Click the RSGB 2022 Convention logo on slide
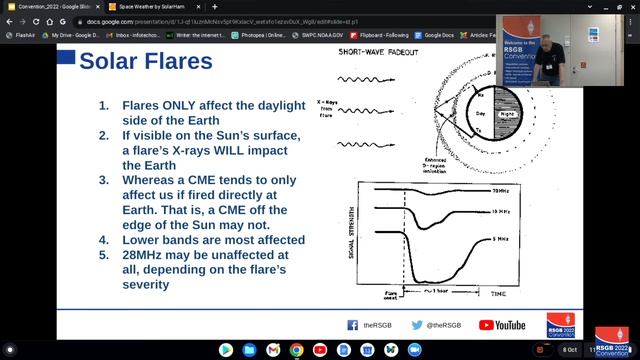Viewport: 640px width, 360px height. 561,325
